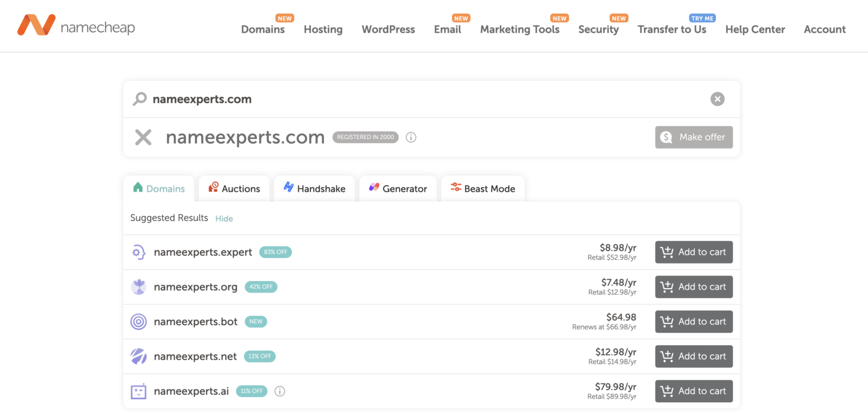
Task: Go to the Help Center
Action: (x=755, y=29)
